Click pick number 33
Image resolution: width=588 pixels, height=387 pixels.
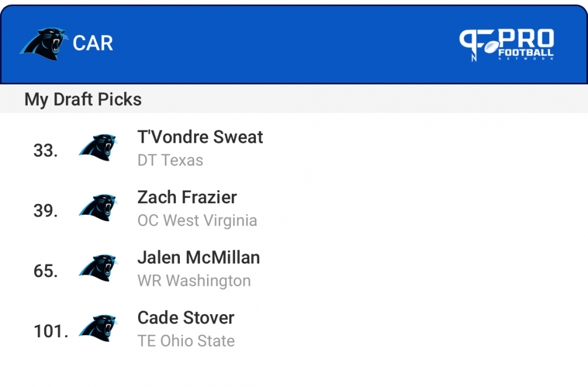[45, 151]
